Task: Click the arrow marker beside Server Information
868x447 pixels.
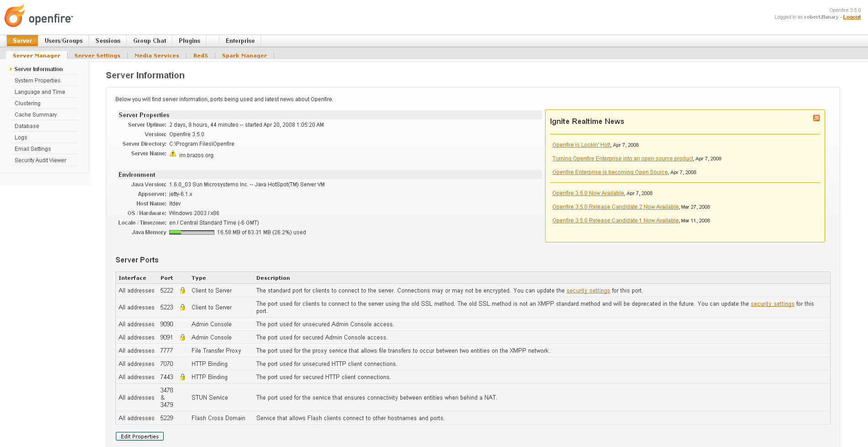Action: click(x=11, y=69)
